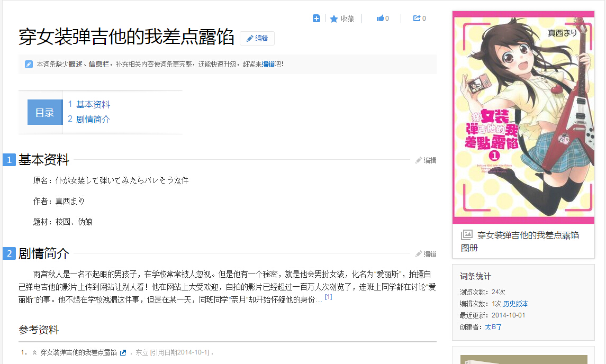The width and height of the screenshot is (606, 364).
Task: Click the 基本资料 section heading
Action: click(x=44, y=160)
